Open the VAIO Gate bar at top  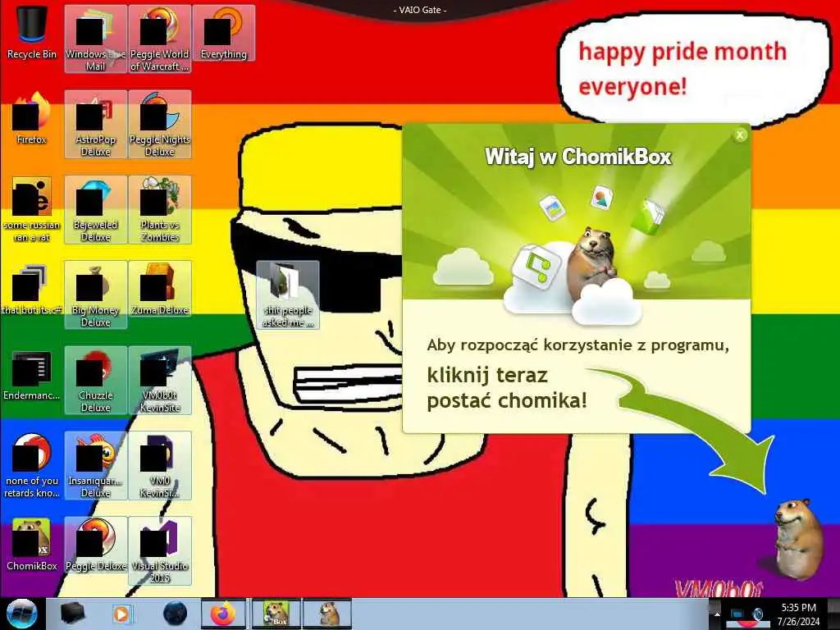click(x=420, y=10)
